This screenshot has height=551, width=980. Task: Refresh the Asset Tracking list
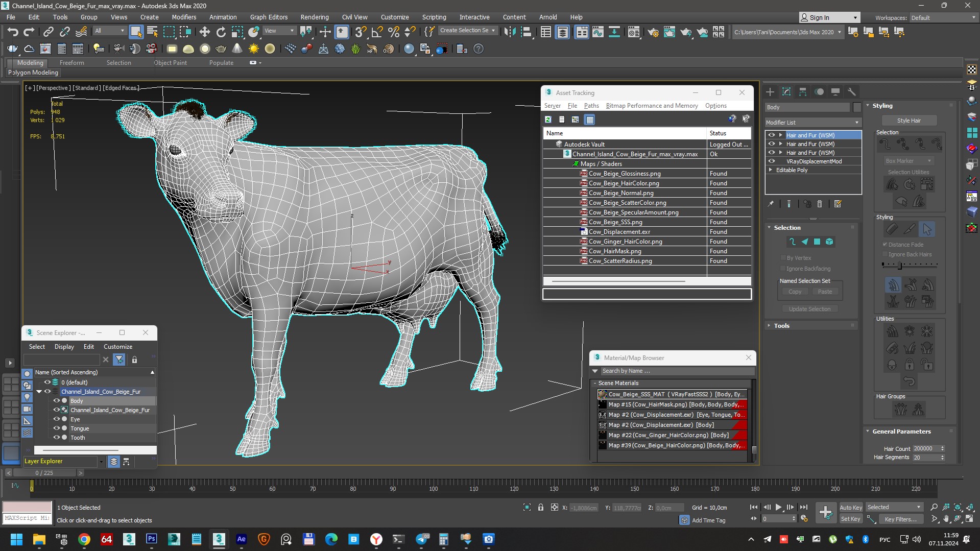click(548, 119)
